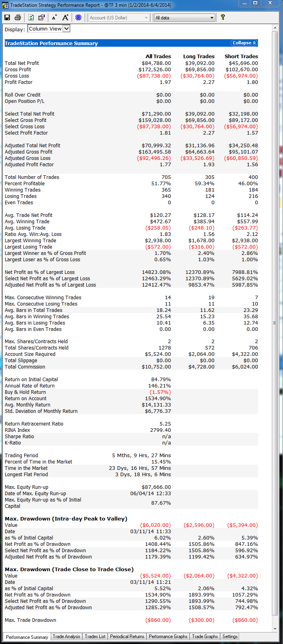Open the Periodical Returns tab
The image size is (283, 644).
click(x=127, y=636)
